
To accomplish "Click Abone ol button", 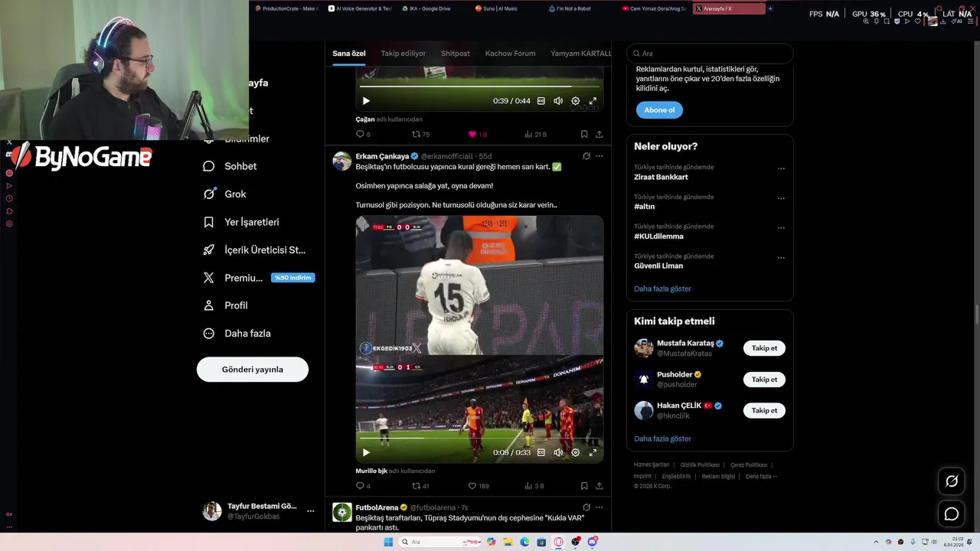I will point(659,110).
